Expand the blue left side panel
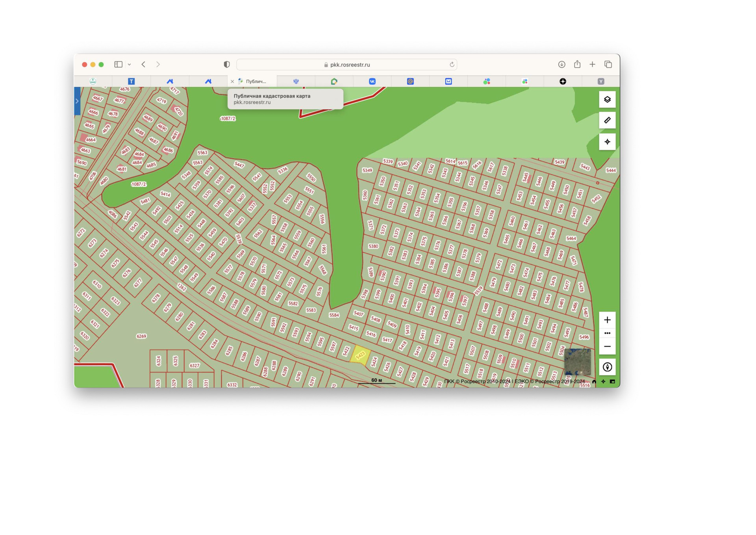Screen dimensions: 756x535 pos(77,101)
